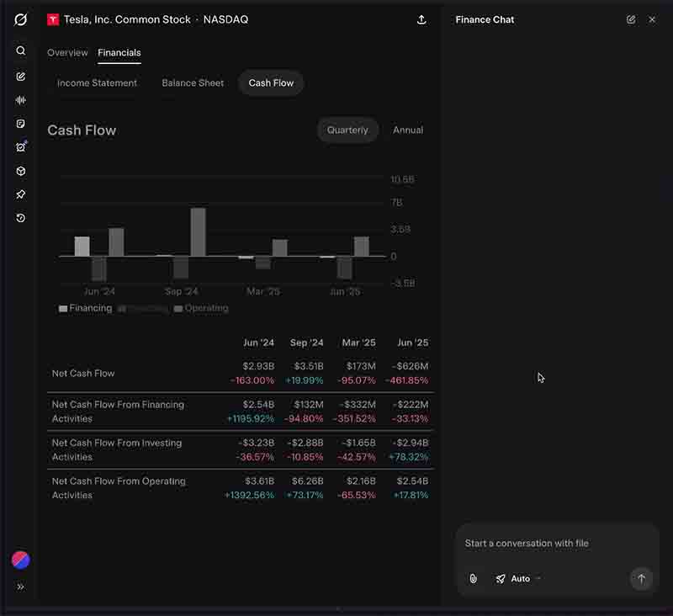Click the $132M financing value

[309, 405]
